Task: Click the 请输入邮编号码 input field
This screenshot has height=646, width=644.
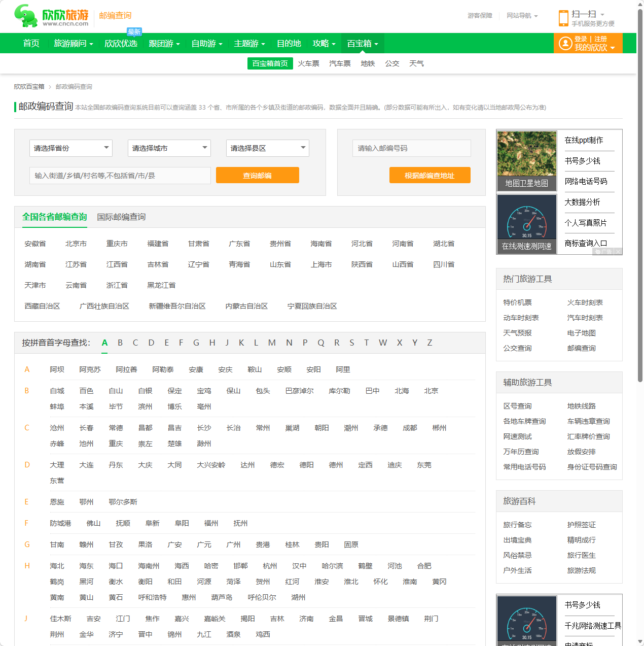Action: pos(411,148)
